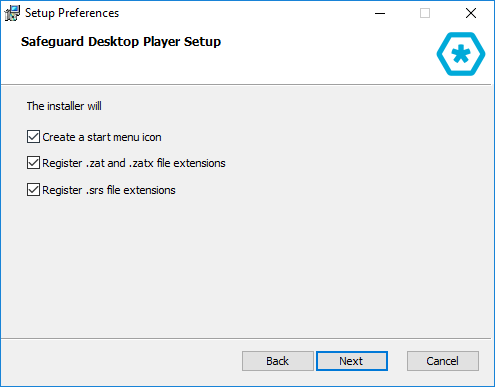This screenshot has height=387, width=495.
Task: Click the 'Setup Preferences' window title text
Action: [x=72, y=13]
